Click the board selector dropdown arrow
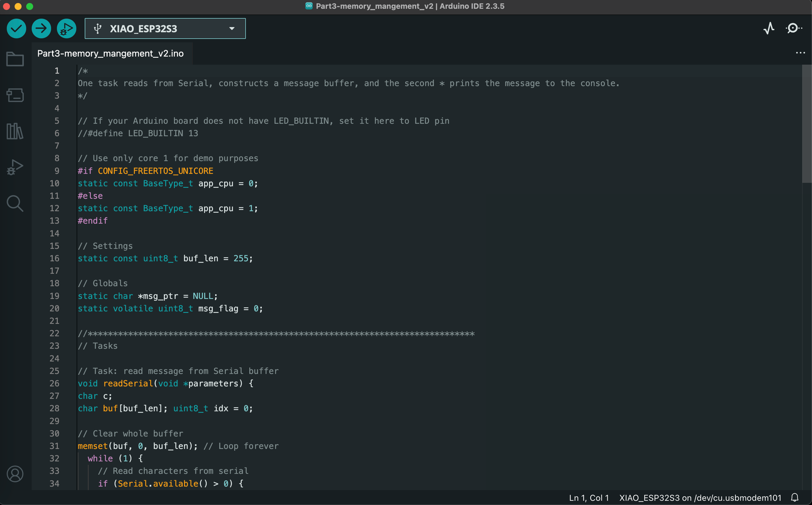 click(232, 29)
